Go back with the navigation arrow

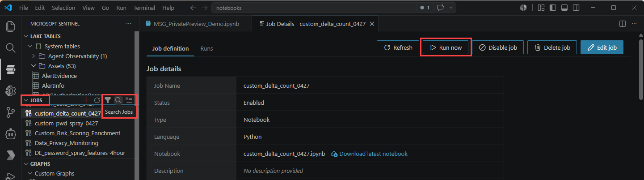click(x=193, y=8)
